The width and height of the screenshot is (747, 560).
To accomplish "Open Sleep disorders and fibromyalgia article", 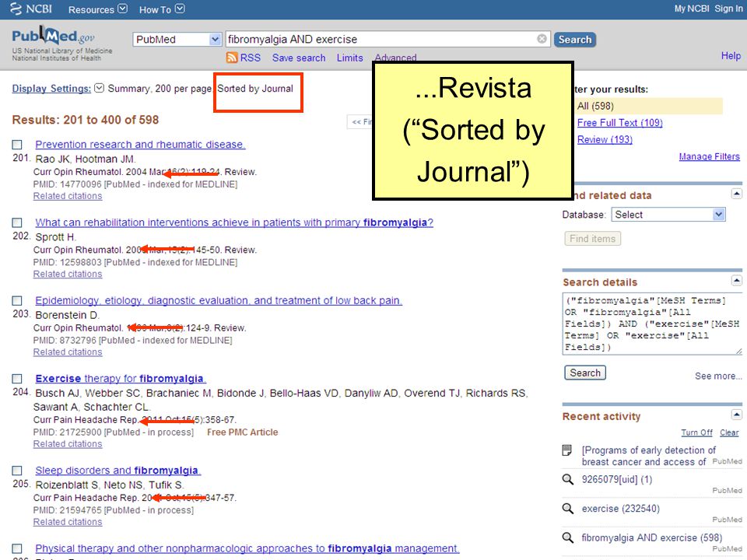I will click(x=118, y=471).
